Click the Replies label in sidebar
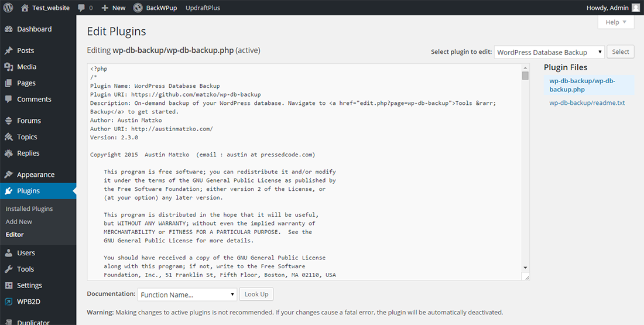The image size is (644, 325). point(28,153)
